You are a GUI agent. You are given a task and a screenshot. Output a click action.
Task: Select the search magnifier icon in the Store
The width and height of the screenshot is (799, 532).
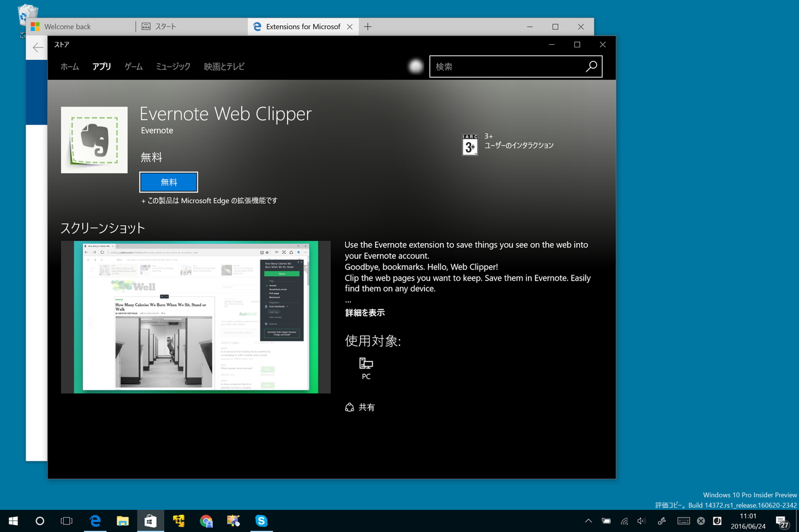[x=591, y=66]
